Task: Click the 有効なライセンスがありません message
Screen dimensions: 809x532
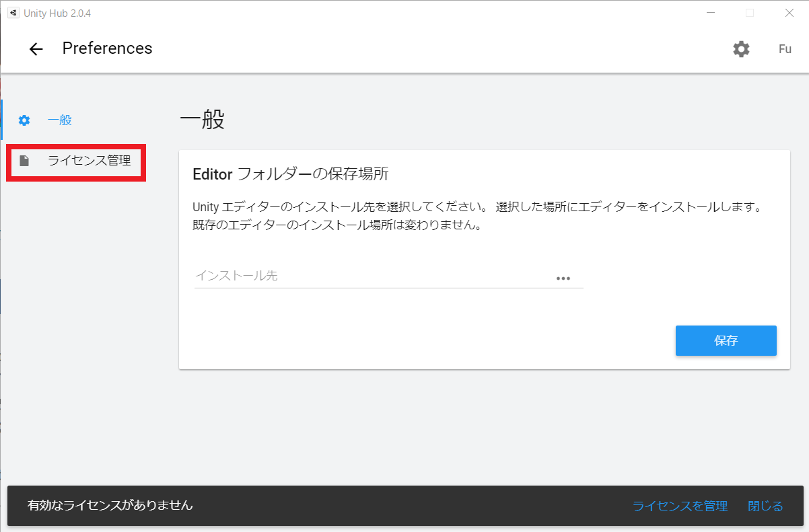Action: [110, 505]
